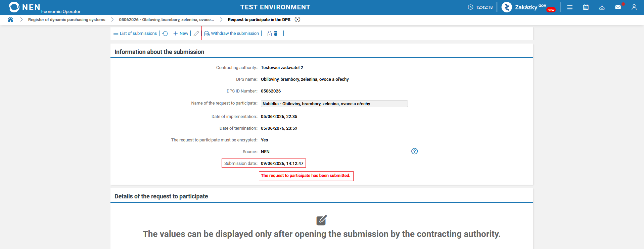Open the 05062026 - Obiloviny breadcrumb
Viewport: 644px width, 249px height.
click(167, 20)
